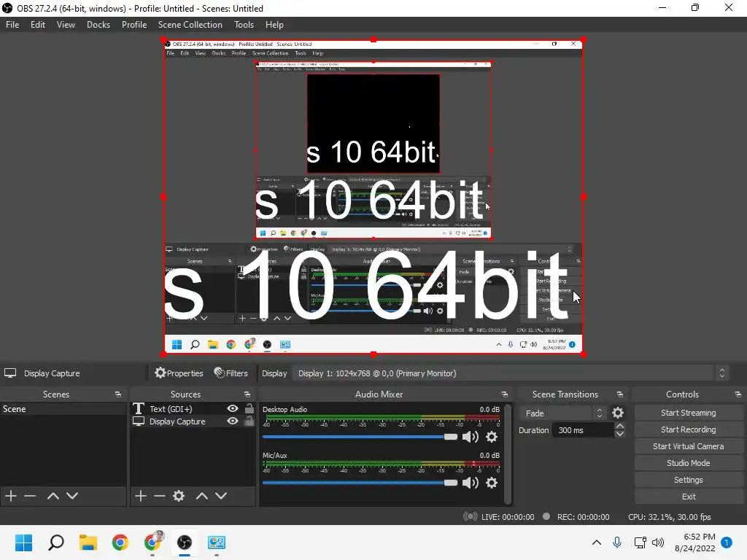Adjust the Mic/Aux volume slider
Screen dimensions: 747x560
pos(360,483)
